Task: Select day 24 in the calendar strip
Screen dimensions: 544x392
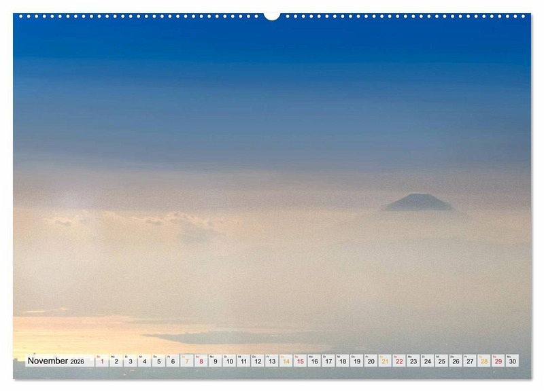Action: tap(428, 361)
